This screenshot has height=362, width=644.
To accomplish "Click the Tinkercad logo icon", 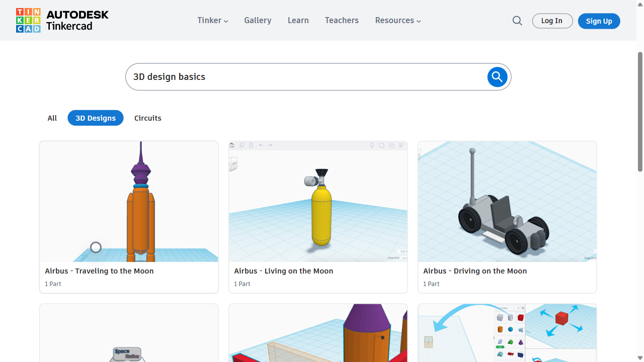I will click(x=29, y=21).
